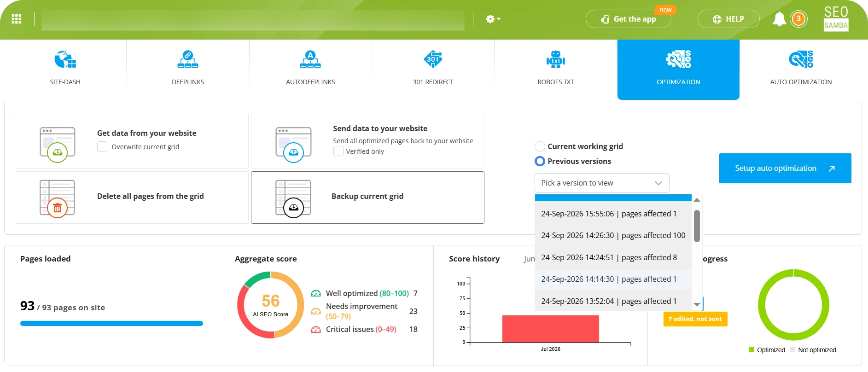Click the pages loaded progress bar
The image size is (868, 372).
pyautogui.click(x=111, y=323)
